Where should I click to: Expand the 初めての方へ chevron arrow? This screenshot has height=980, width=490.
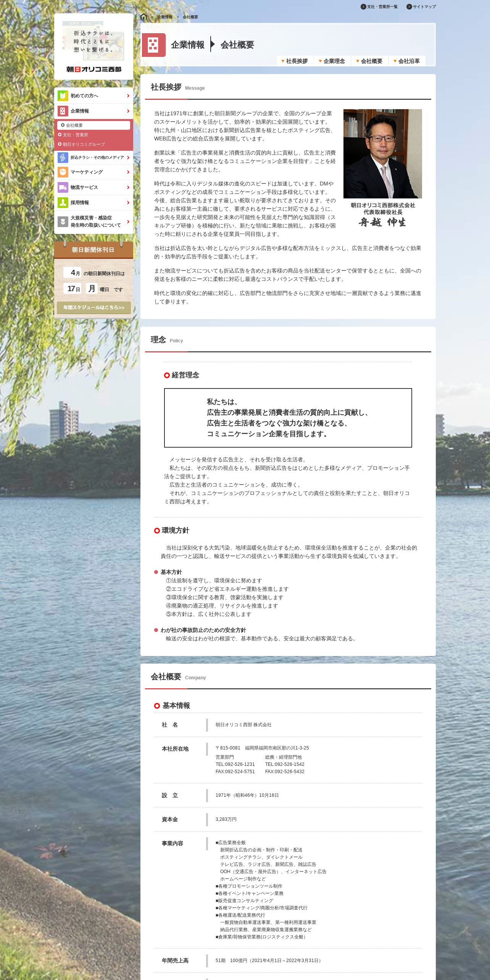pyautogui.click(x=128, y=96)
